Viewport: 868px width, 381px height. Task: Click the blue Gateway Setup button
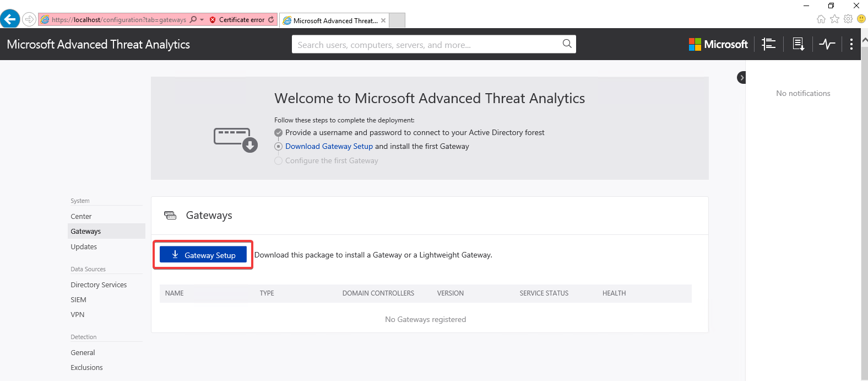[x=203, y=255]
